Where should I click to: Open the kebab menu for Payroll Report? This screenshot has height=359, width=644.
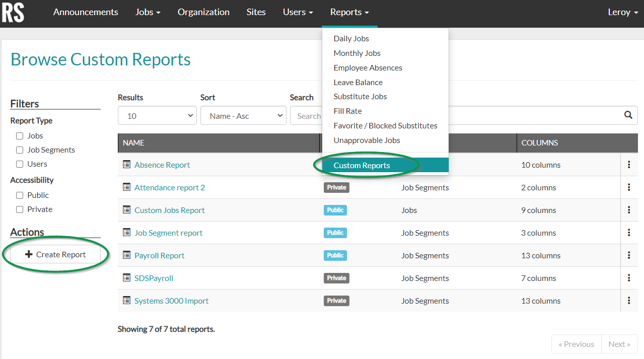pos(629,255)
